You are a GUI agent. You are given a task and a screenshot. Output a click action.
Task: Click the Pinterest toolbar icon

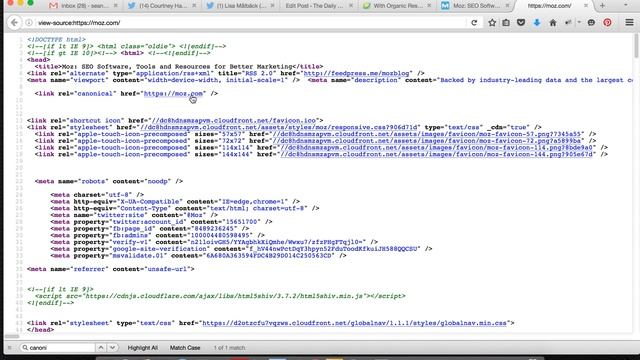pyautogui.click(x=607, y=23)
